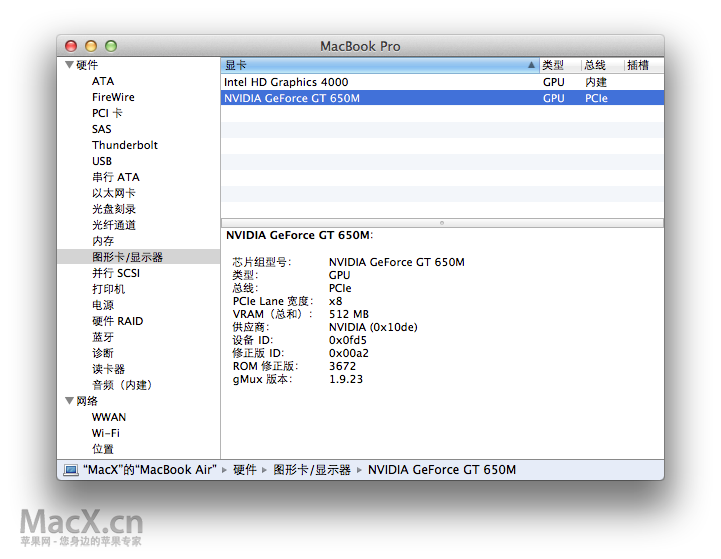Click the 供应商 value NVIDIA (0x10de)
Viewport: 721px width, 559px height.
[373, 327]
